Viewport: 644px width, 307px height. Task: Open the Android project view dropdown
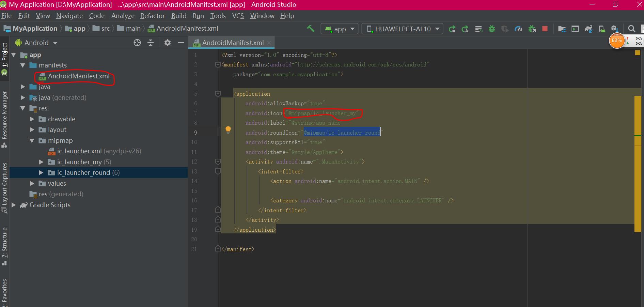(36, 43)
